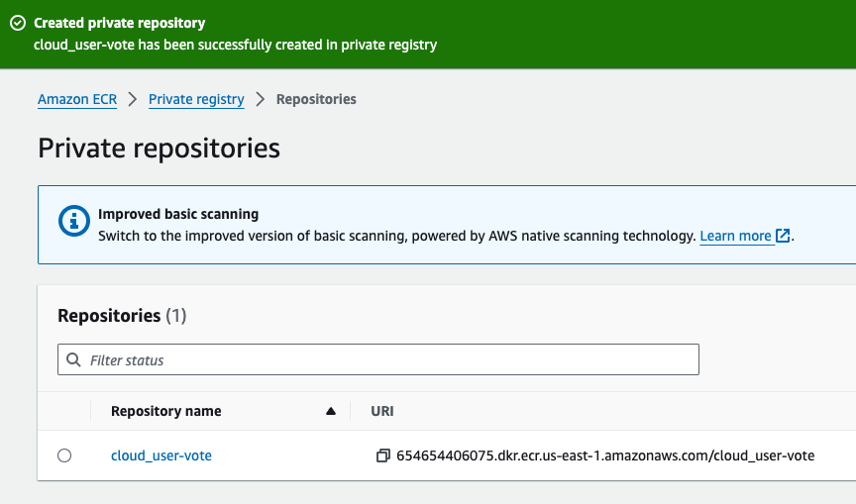Click the info icon beside Improved basic scanning

(x=74, y=222)
